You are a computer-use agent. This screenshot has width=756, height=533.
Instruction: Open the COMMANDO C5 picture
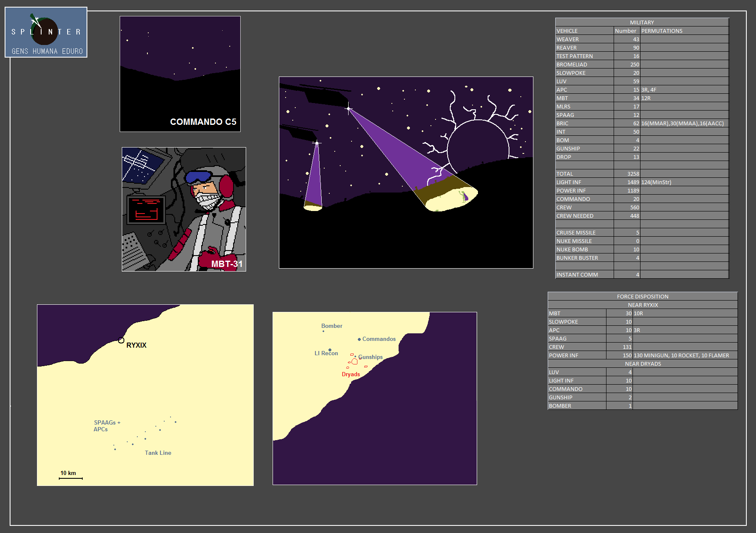[x=180, y=74]
